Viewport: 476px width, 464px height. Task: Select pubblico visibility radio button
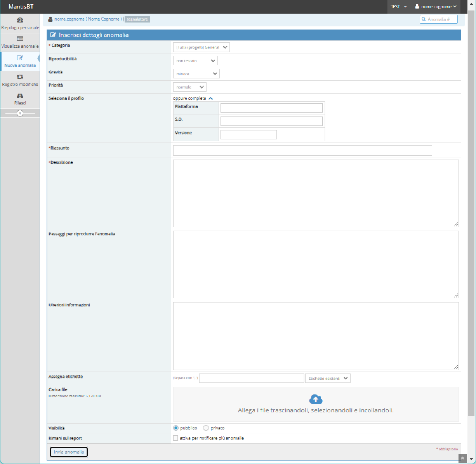pos(176,428)
